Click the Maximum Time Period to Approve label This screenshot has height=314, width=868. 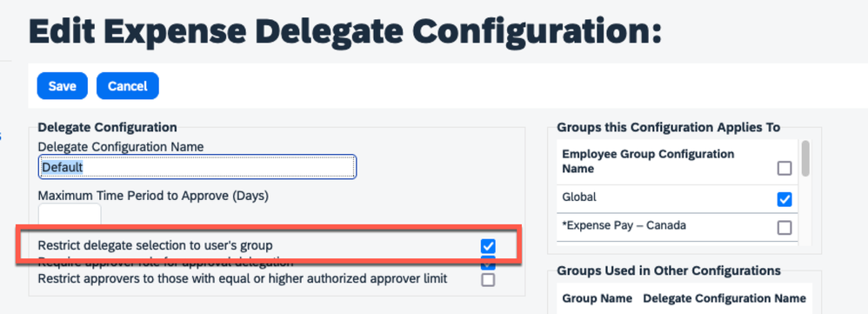tap(153, 196)
